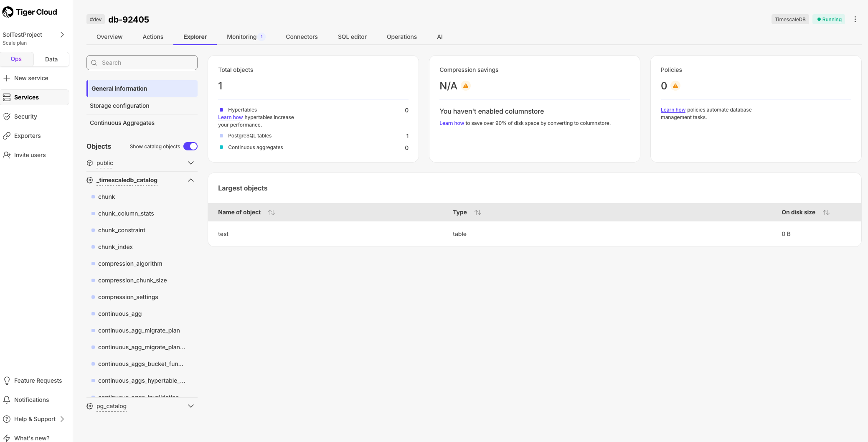The image size is (868, 442).
Task: Open the Connectors tab
Action: click(302, 37)
